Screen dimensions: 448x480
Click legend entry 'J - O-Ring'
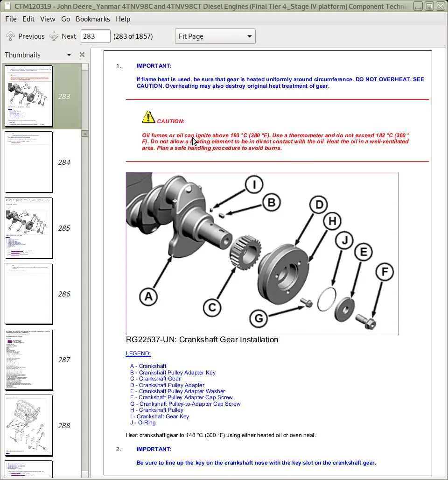coord(143,423)
